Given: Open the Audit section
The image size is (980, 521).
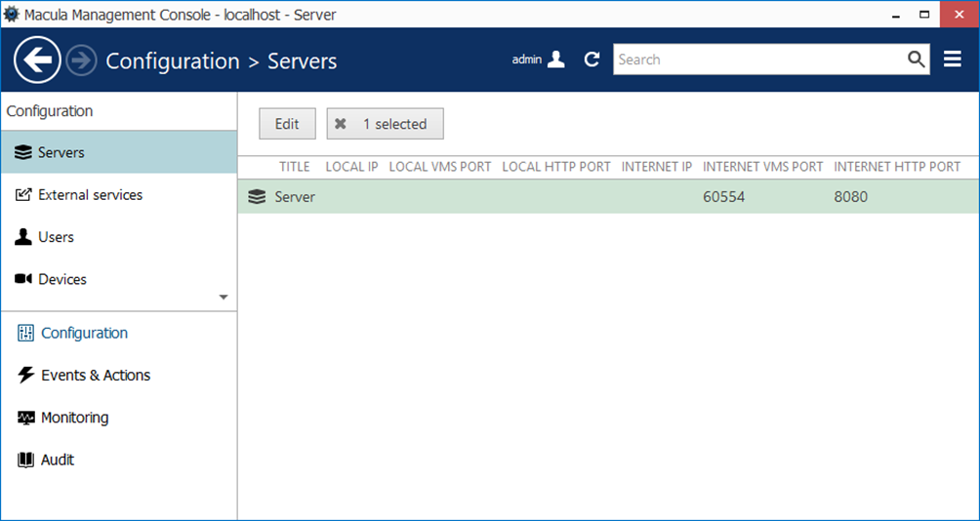Looking at the screenshot, I should [x=57, y=460].
